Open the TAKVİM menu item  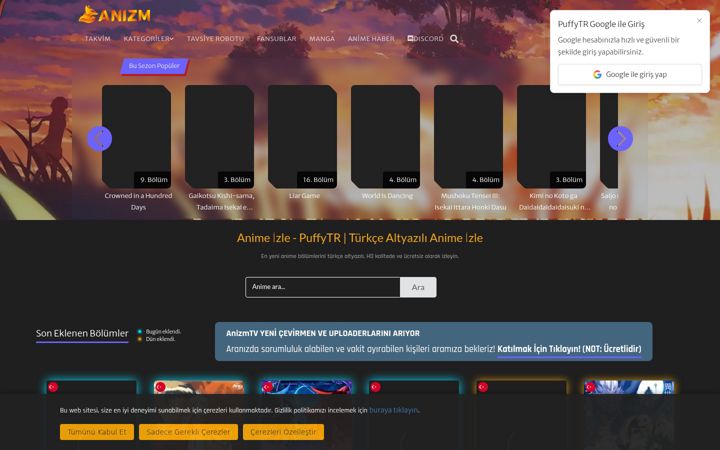(x=98, y=39)
